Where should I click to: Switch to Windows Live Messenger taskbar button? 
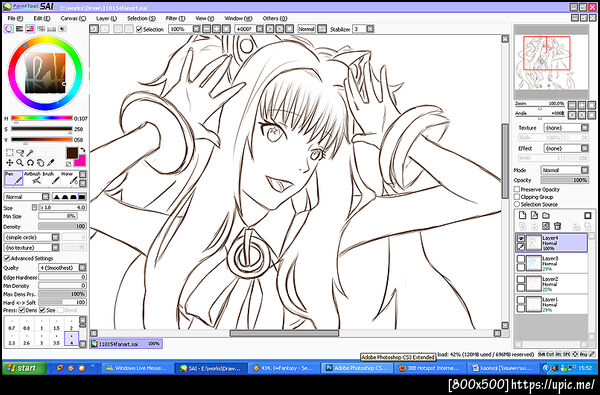[138, 368]
